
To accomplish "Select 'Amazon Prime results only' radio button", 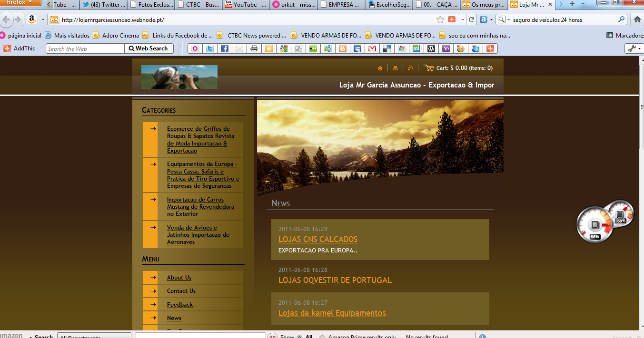I will pos(322,337).
